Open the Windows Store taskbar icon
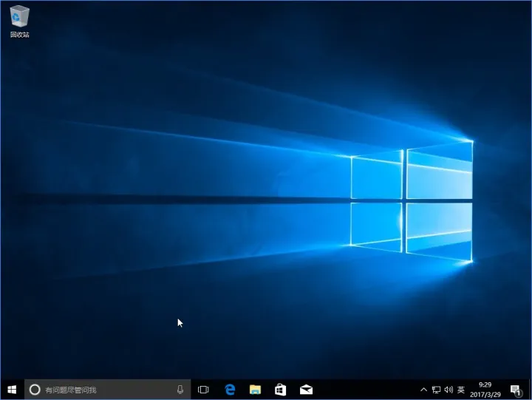 point(280,390)
